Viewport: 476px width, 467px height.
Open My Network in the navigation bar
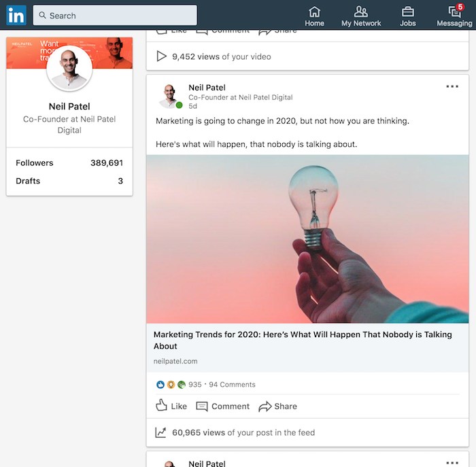point(361,16)
